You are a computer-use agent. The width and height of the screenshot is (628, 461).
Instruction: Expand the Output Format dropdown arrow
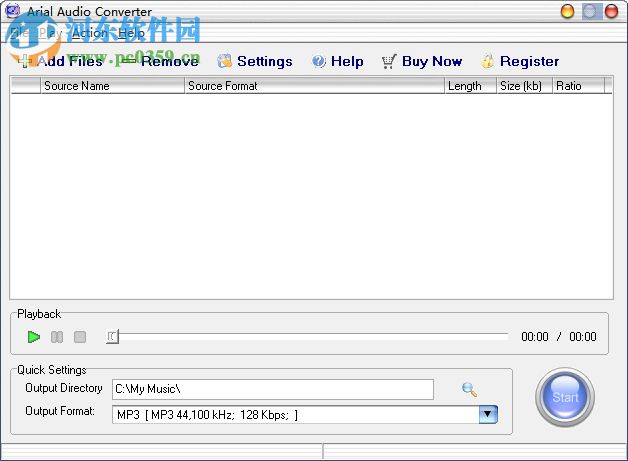tap(488, 415)
